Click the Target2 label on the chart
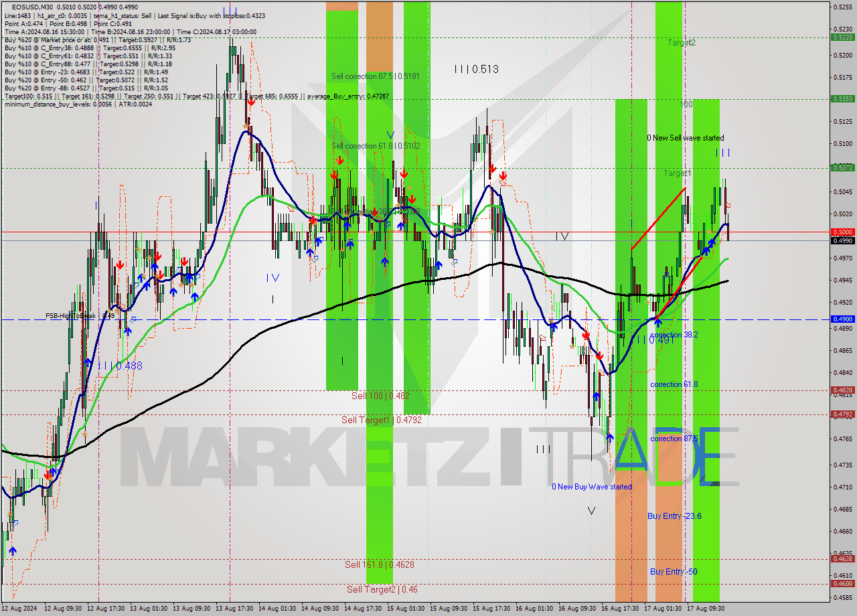Viewport: 857px width, 616px height. 681,43
